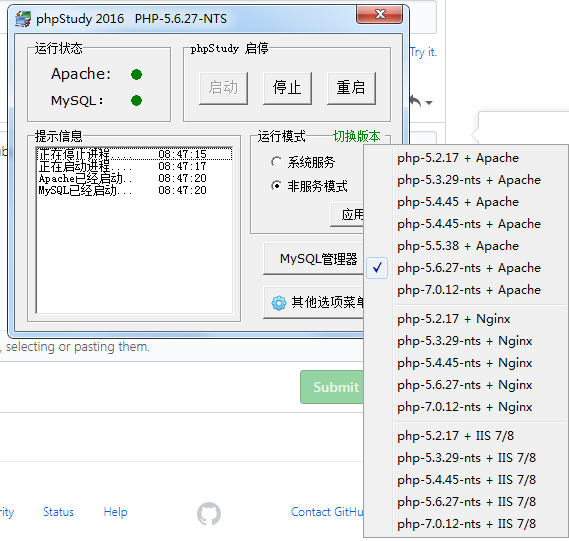Screen dimensions: 569x541
Task: Choose php-5.3.29-nts + IIS 7/8
Action: click(466, 458)
